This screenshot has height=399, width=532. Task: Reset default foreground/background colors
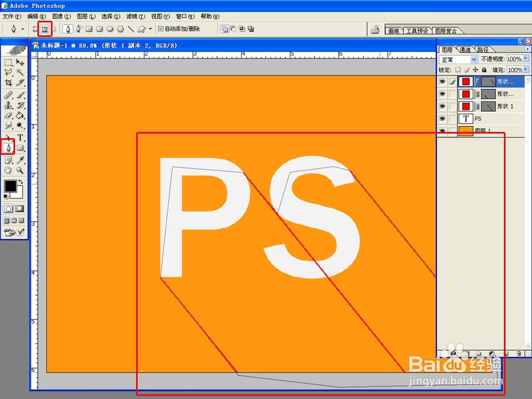click(x=6, y=197)
